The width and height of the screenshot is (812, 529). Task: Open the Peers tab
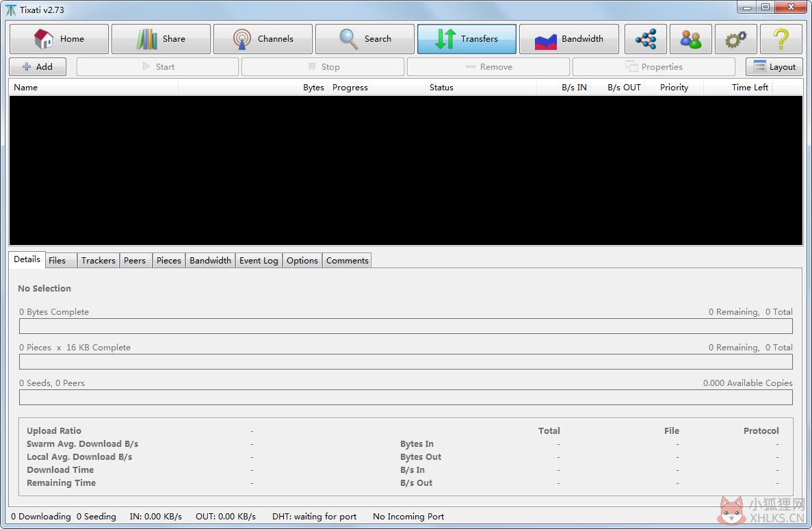click(135, 261)
